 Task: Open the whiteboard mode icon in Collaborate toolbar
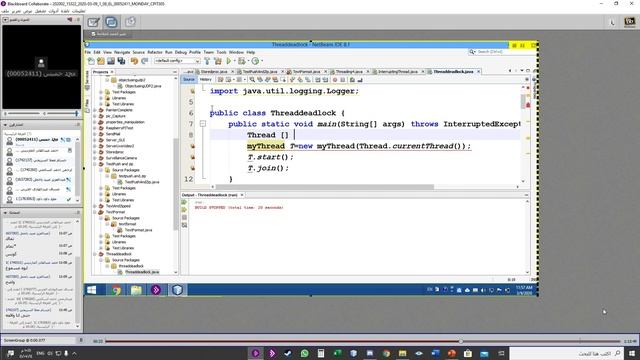point(93,22)
